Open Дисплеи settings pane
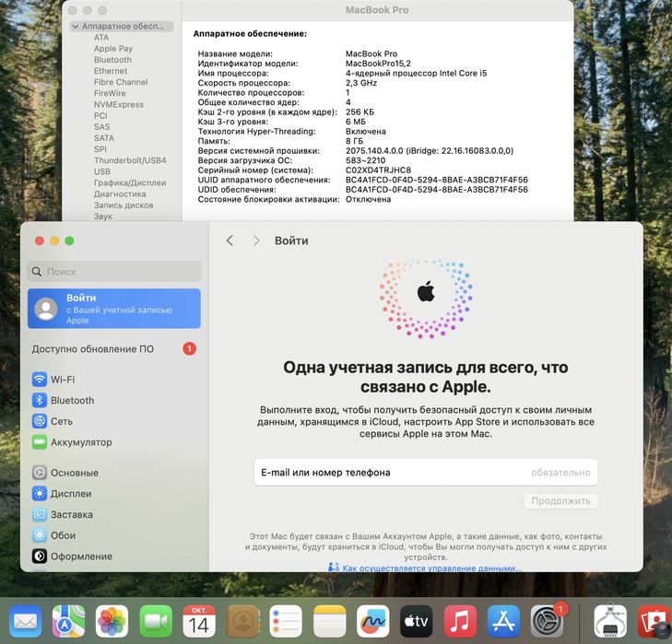Image resolution: width=672 pixels, height=644 pixels. [x=62, y=494]
